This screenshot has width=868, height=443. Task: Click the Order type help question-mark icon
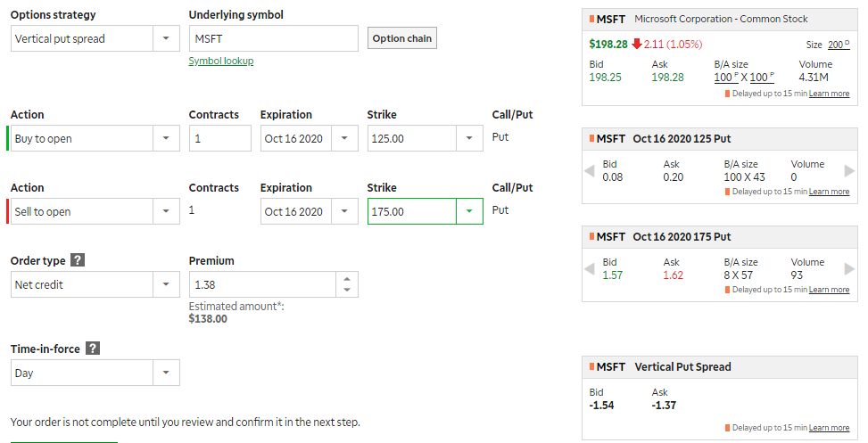78,260
